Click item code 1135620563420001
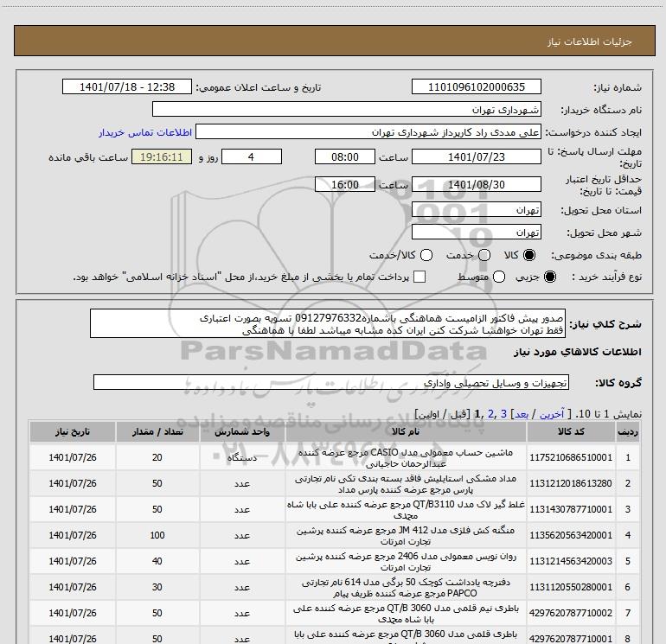Viewport: 666px width, 644px height. click(x=571, y=535)
